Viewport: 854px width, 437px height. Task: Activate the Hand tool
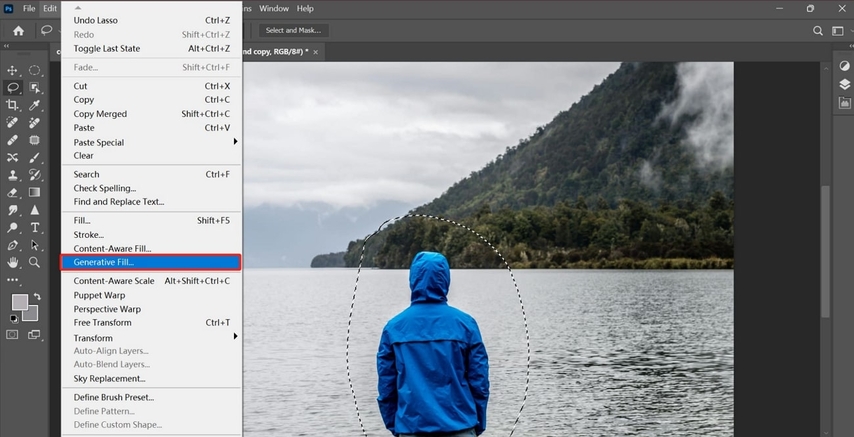click(x=13, y=262)
